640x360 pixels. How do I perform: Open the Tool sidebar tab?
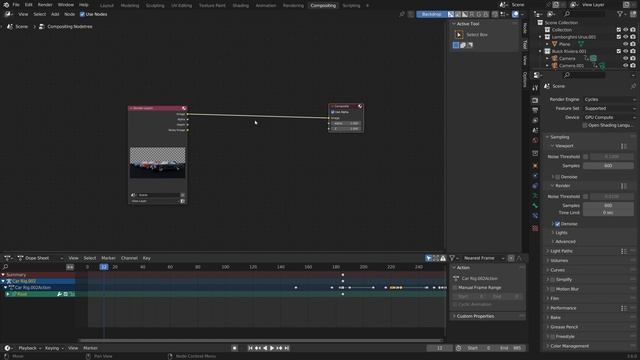tap(525, 44)
